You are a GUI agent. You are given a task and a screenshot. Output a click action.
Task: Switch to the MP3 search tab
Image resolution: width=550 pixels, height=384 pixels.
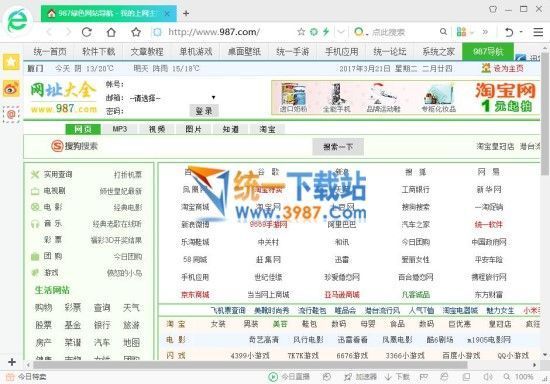click(120, 129)
